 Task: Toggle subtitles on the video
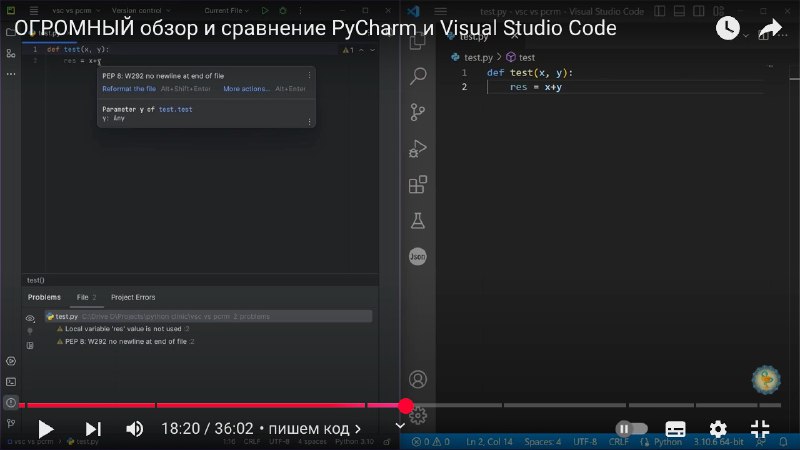675,429
